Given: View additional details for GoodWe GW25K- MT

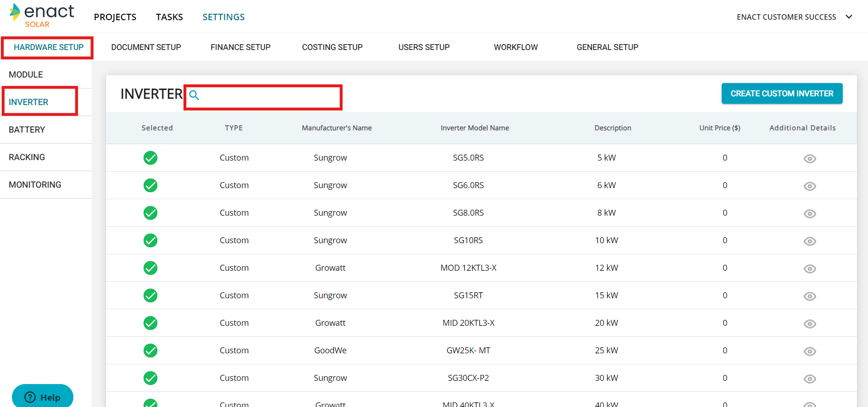Looking at the screenshot, I should pyautogui.click(x=810, y=351).
